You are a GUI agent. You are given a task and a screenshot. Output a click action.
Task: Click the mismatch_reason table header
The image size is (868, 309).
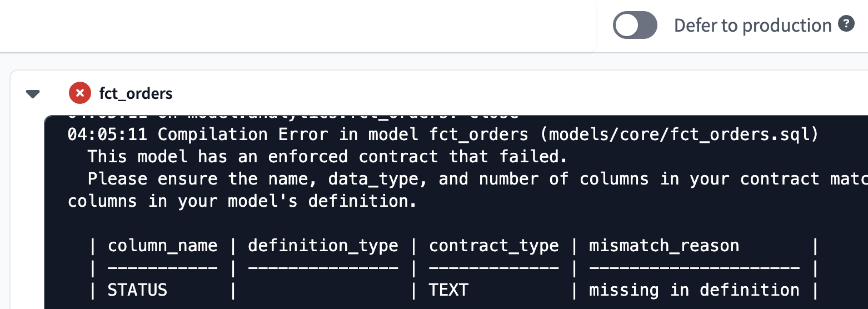coord(664,246)
